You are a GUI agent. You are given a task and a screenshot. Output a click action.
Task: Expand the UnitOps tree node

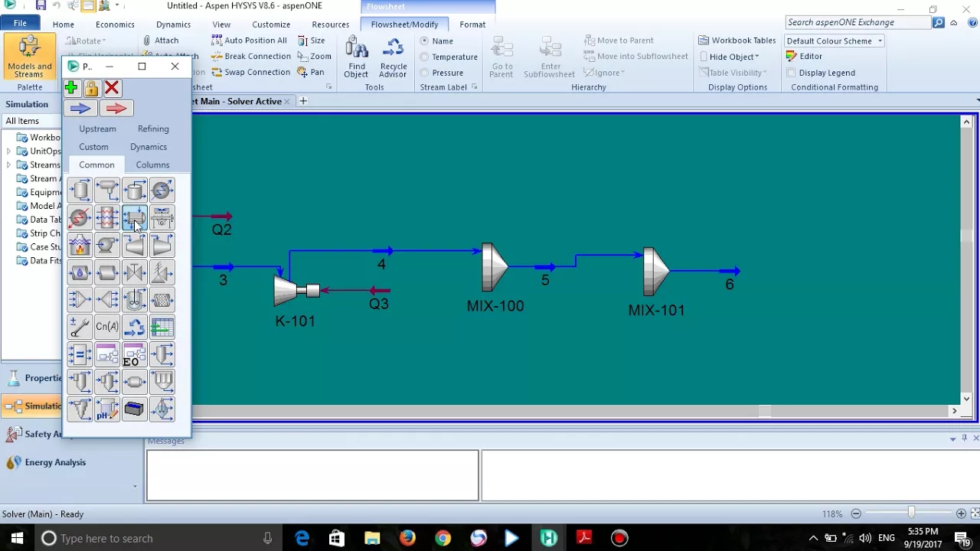8,152
